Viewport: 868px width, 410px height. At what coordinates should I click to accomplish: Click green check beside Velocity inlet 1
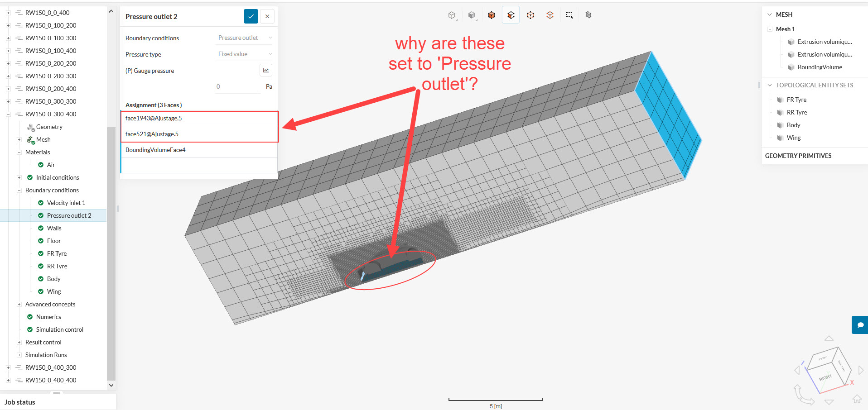click(41, 203)
